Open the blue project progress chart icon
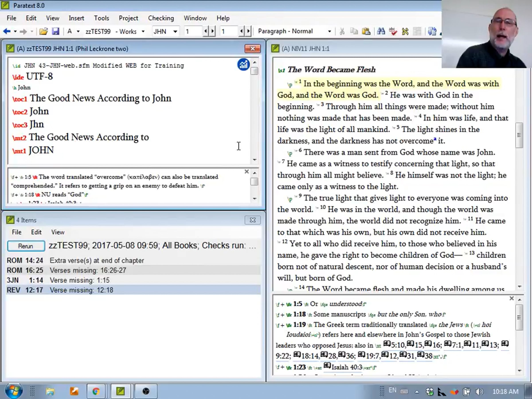Viewport: 532px width, 399px height. pos(243,65)
